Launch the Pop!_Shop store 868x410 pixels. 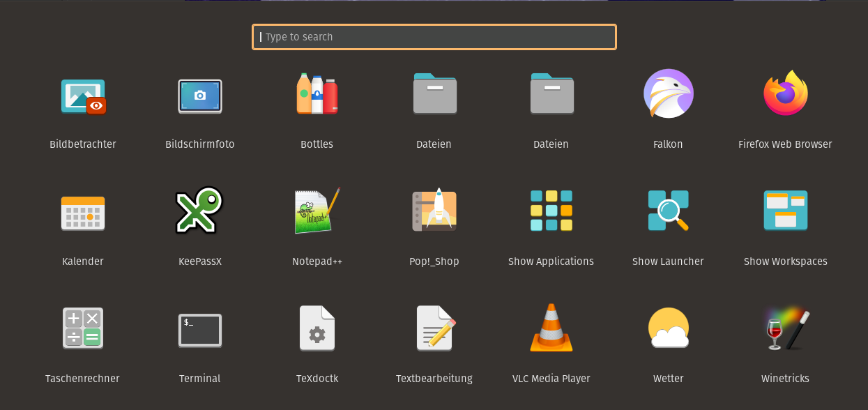tap(434, 210)
